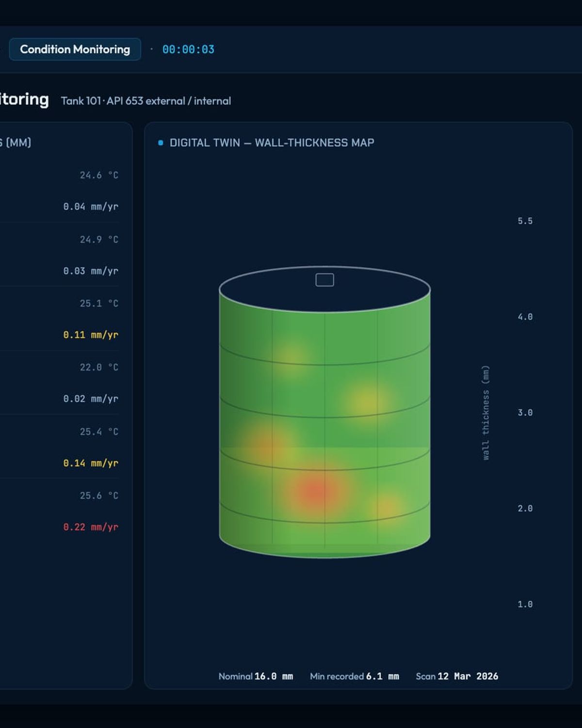Viewport: 582px width, 728px height.
Task: Click the 5.5 thickness scale label
Action: tap(525, 221)
